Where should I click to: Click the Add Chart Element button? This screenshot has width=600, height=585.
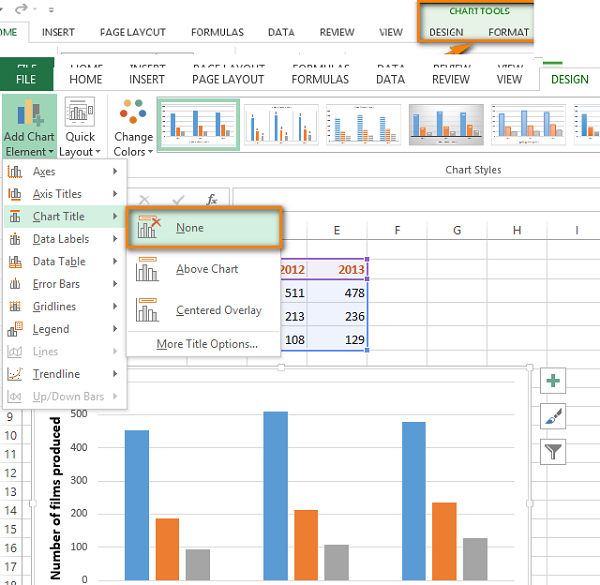click(x=28, y=127)
